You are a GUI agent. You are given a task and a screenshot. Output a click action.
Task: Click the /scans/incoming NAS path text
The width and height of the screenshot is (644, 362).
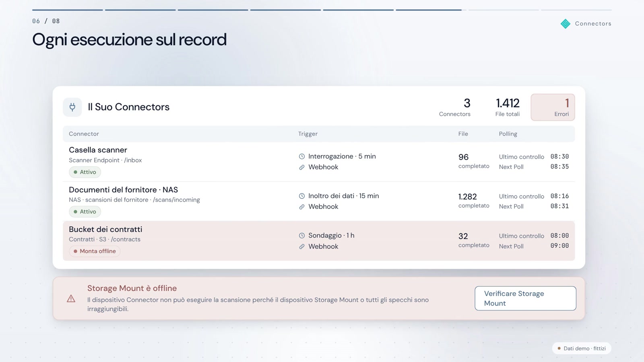pyautogui.click(x=176, y=200)
